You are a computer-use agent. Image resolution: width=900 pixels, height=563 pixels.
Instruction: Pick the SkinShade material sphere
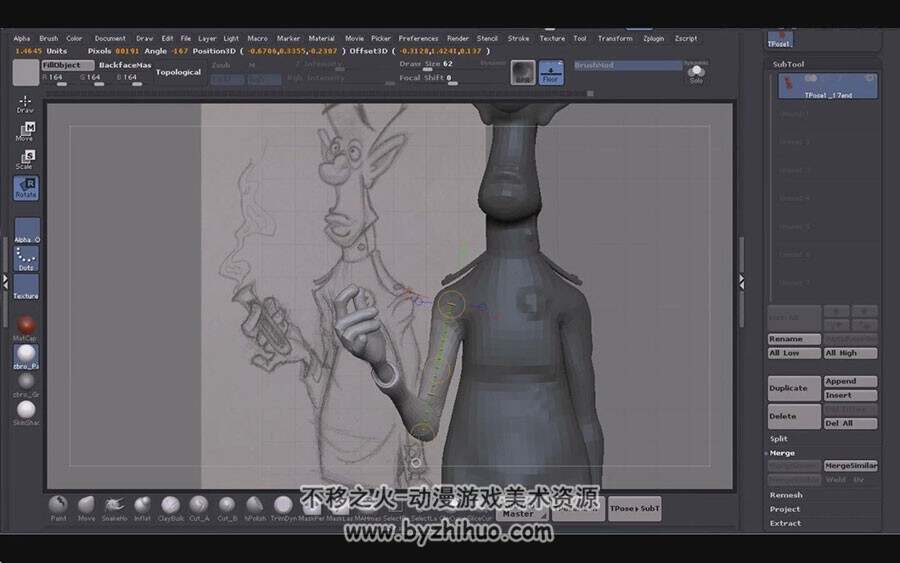26,410
